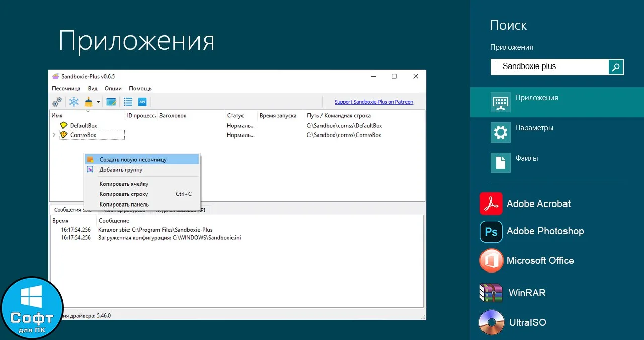
Task: Click the API log toolbar icon
Action: [x=142, y=102]
